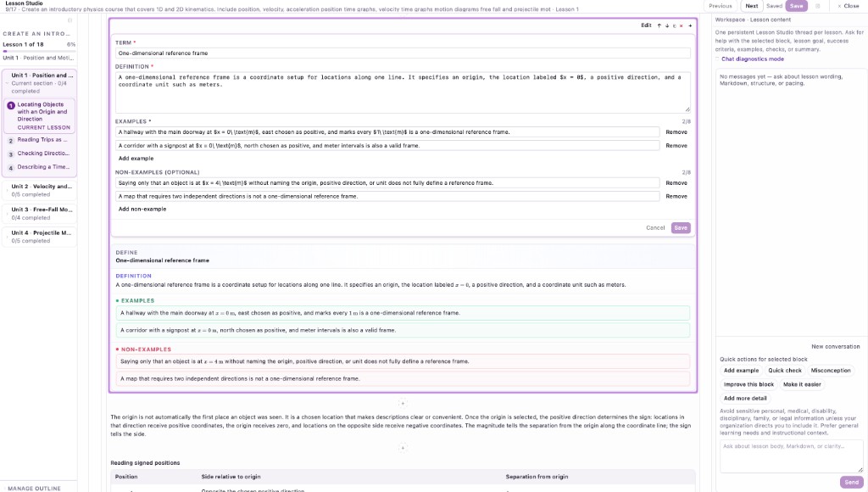
Task: Click the panel icon next to the top Save button
Action: pyautogui.click(x=818, y=6)
